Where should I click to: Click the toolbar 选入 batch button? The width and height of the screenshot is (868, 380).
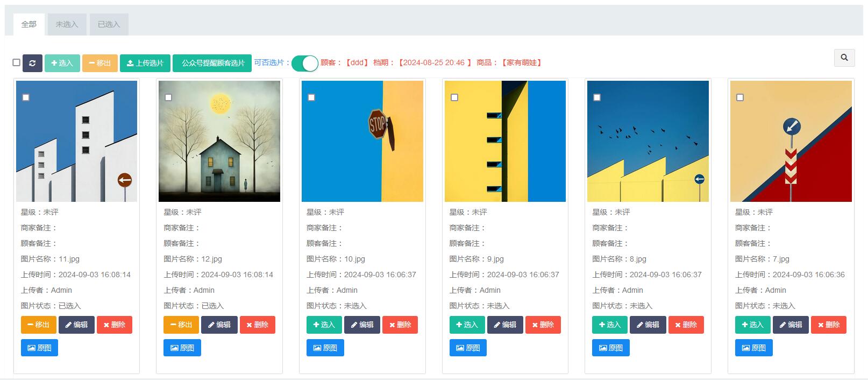[62, 63]
